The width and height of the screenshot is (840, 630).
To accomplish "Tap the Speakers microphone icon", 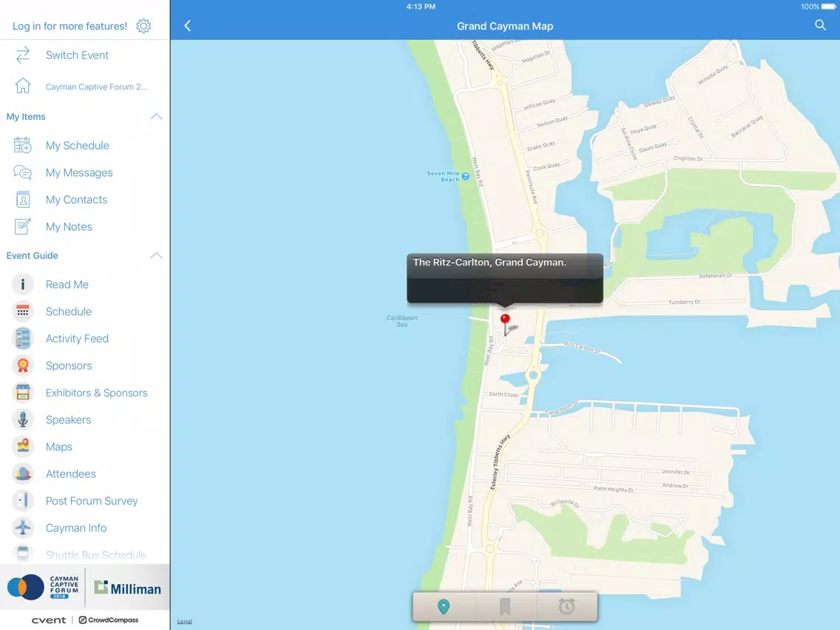I will point(22,419).
